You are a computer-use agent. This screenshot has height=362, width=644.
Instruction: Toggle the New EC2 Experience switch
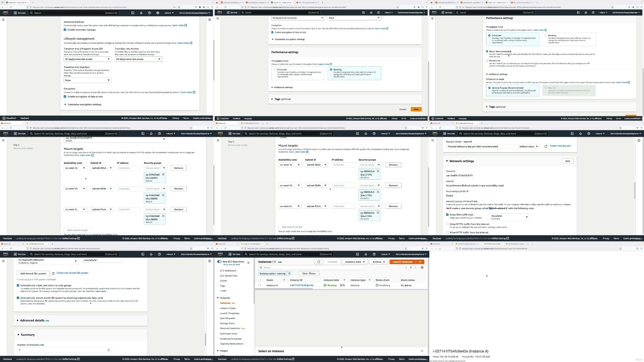coord(219,262)
